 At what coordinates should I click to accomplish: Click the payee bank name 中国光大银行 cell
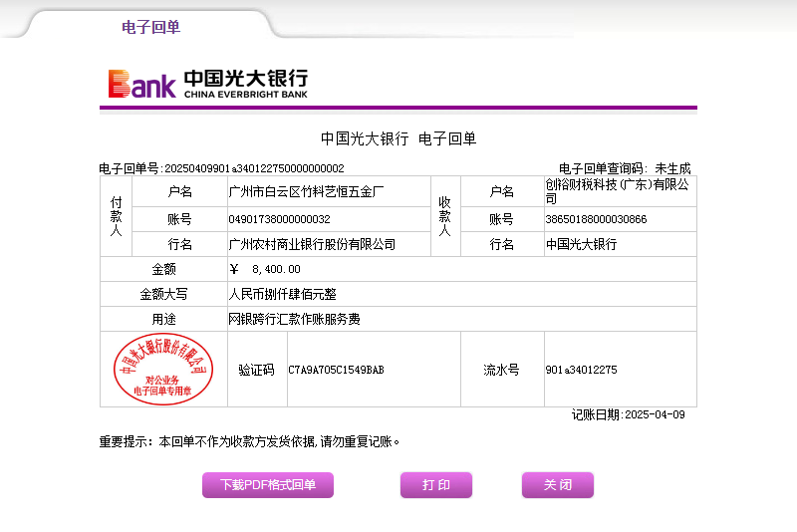(x=620, y=244)
